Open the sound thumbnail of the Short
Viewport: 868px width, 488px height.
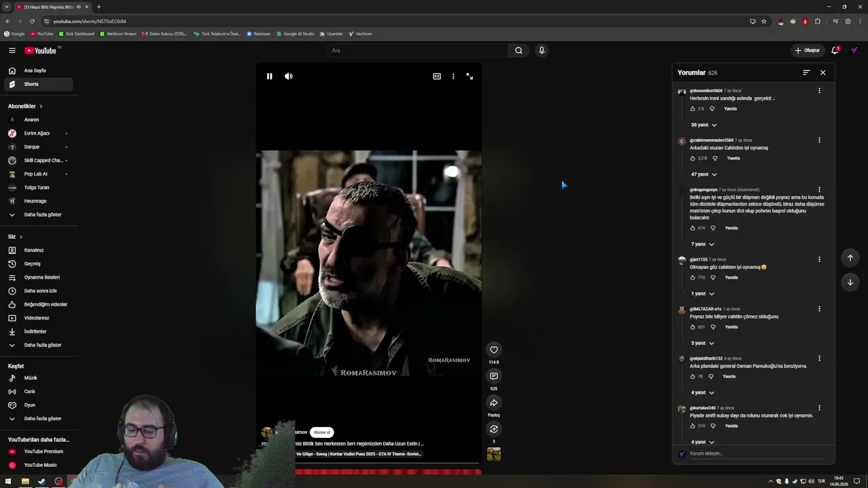(x=494, y=454)
